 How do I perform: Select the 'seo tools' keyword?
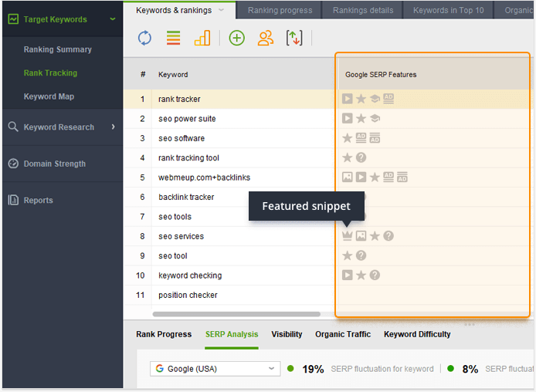(x=175, y=217)
